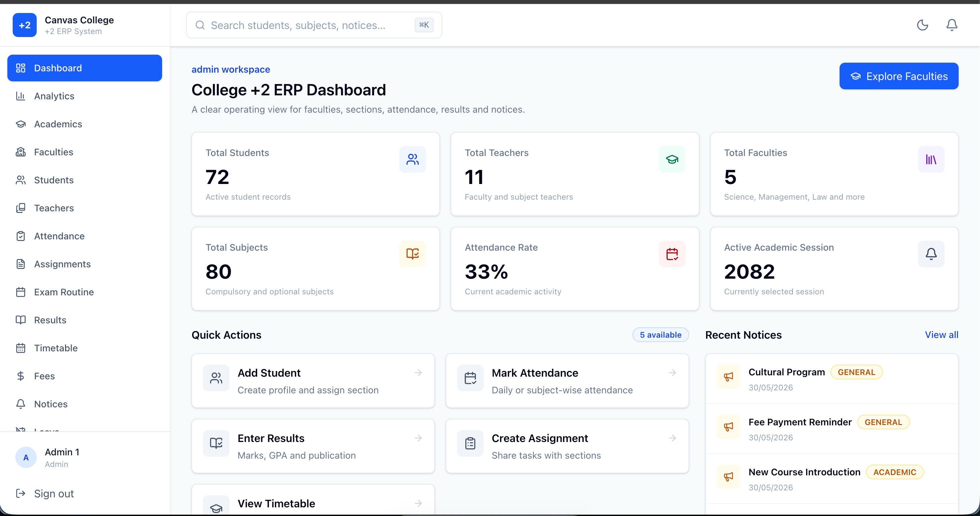Image resolution: width=980 pixels, height=516 pixels.
Task: Click the megaphone icon beside Cultural Program
Action: (728, 377)
